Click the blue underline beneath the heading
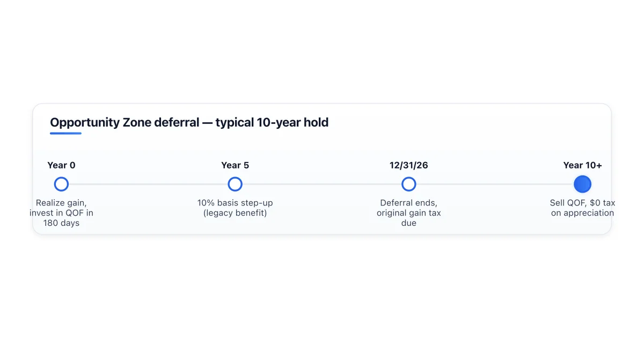This screenshot has width=644, height=338. (65, 133)
